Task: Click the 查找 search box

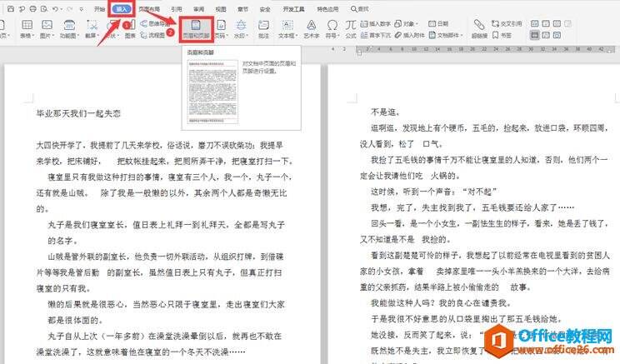Action: [x=360, y=8]
